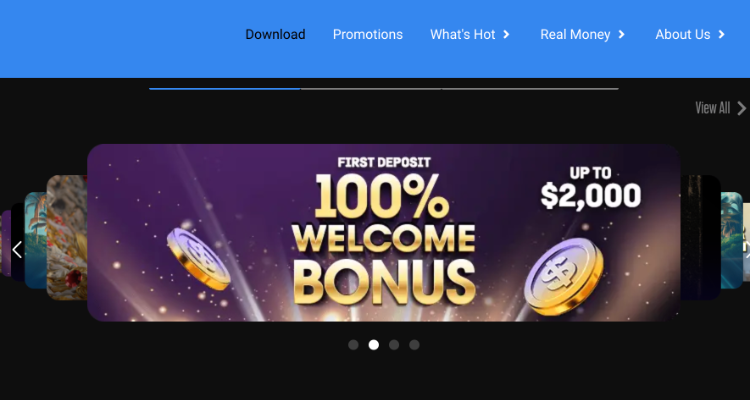Open the What's Hot menu
Image resolution: width=750 pixels, height=400 pixels.
click(463, 34)
